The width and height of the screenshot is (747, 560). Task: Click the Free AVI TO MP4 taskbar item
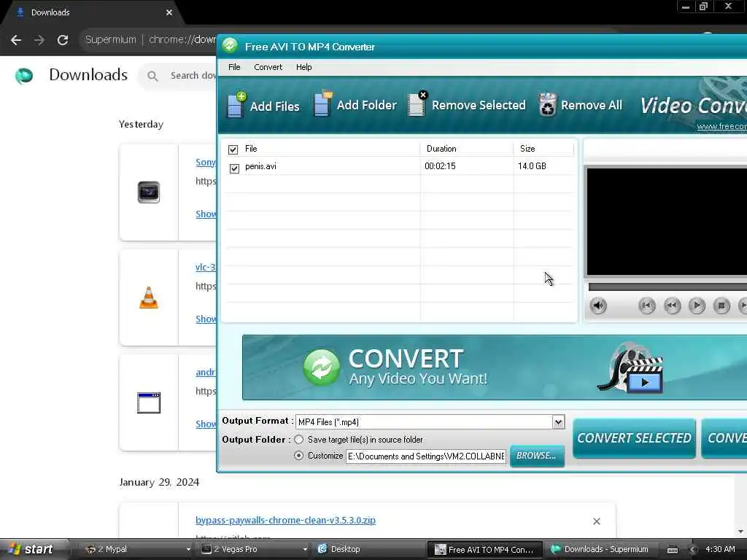point(484,550)
